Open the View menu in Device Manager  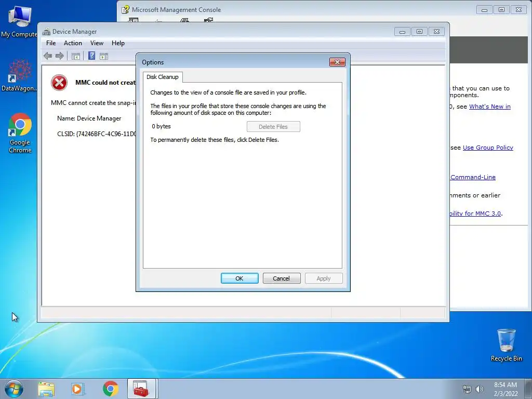tap(97, 43)
